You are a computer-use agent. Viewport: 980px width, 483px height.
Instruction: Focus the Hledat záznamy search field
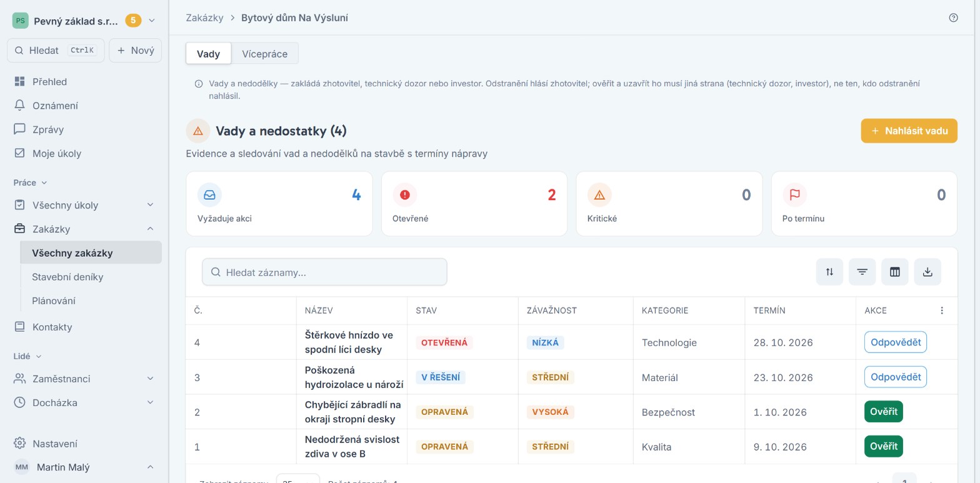324,272
